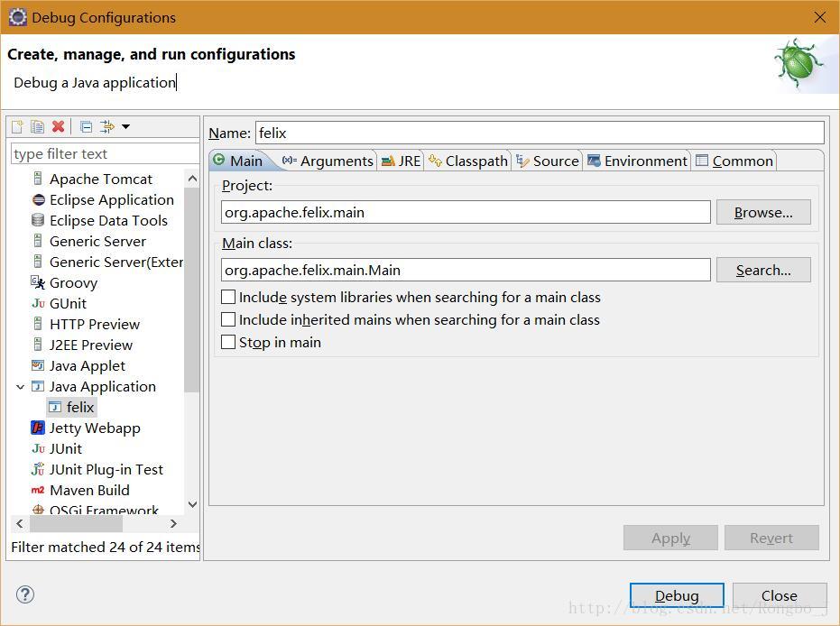Open the Classpath tab
Screen dimensions: 840x626
[x=468, y=161]
